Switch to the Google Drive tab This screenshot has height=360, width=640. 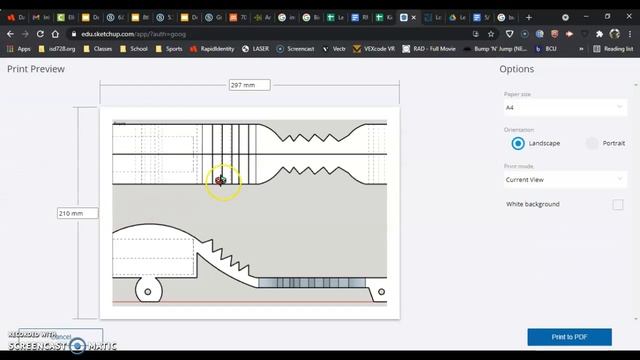(x=457, y=18)
